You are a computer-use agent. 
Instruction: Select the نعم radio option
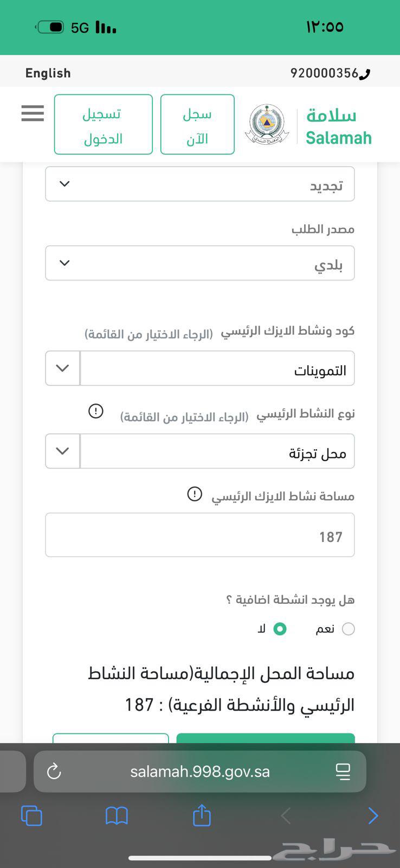tap(349, 629)
